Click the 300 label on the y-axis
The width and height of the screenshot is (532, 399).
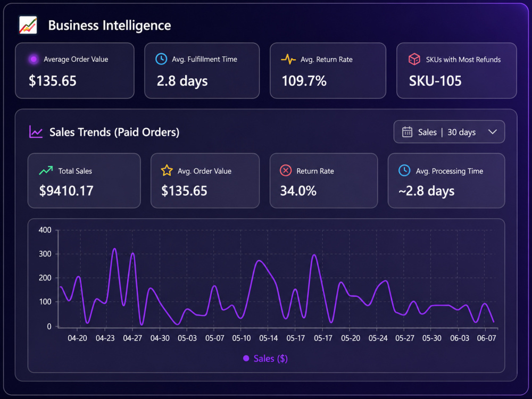pyautogui.click(x=45, y=254)
